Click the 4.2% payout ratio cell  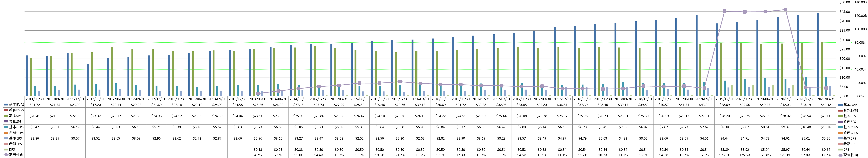(x=258, y=155)
